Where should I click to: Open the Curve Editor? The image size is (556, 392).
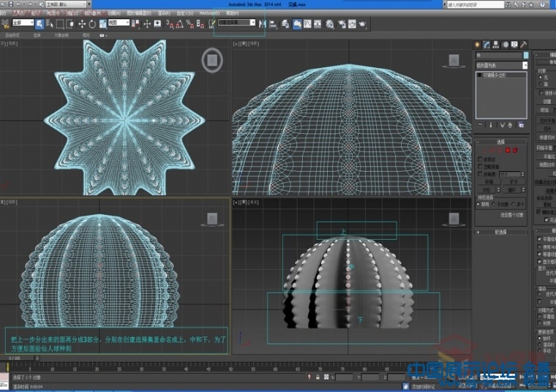point(307,24)
